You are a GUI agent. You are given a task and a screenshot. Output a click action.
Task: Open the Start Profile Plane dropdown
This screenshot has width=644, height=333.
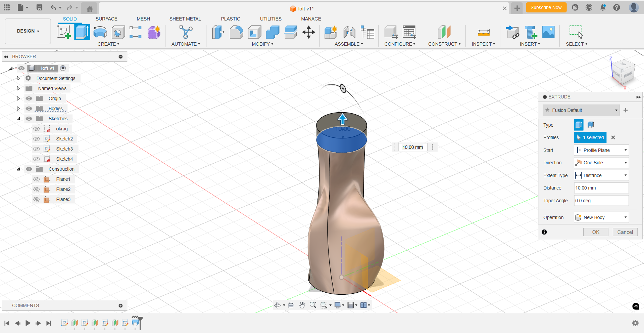(x=601, y=150)
